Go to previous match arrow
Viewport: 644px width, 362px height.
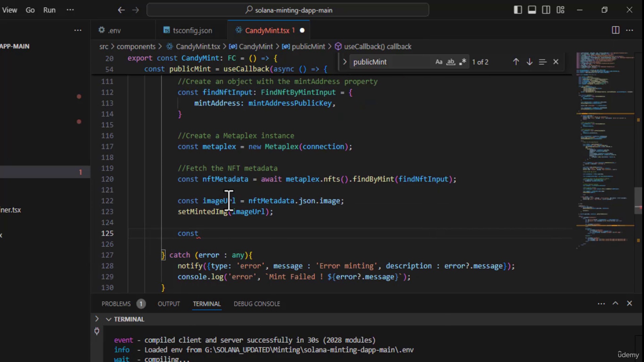pos(516,62)
